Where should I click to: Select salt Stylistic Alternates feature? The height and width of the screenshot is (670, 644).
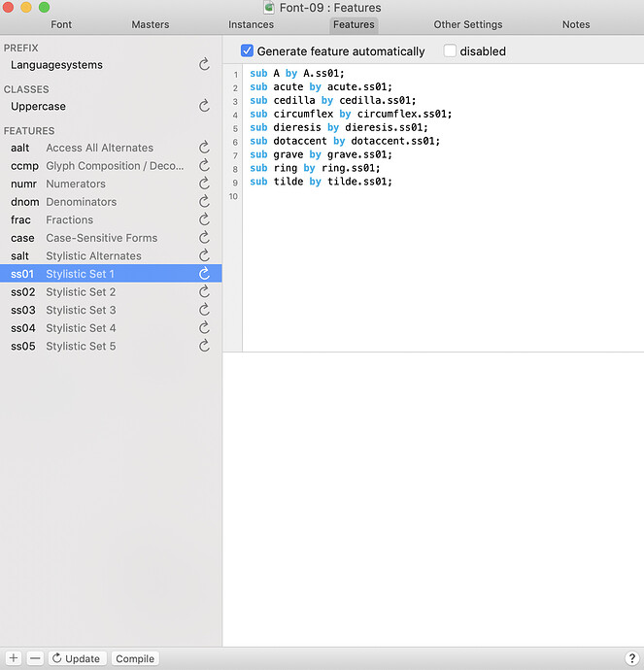111,255
